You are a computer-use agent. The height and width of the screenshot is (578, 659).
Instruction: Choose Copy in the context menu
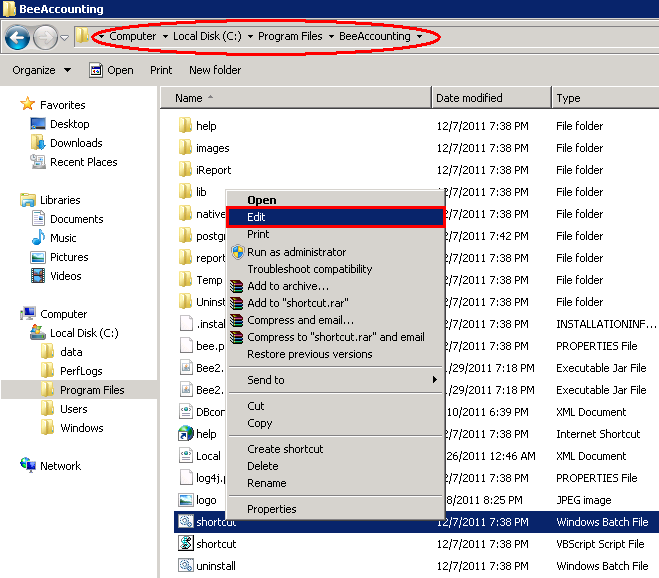(335, 423)
